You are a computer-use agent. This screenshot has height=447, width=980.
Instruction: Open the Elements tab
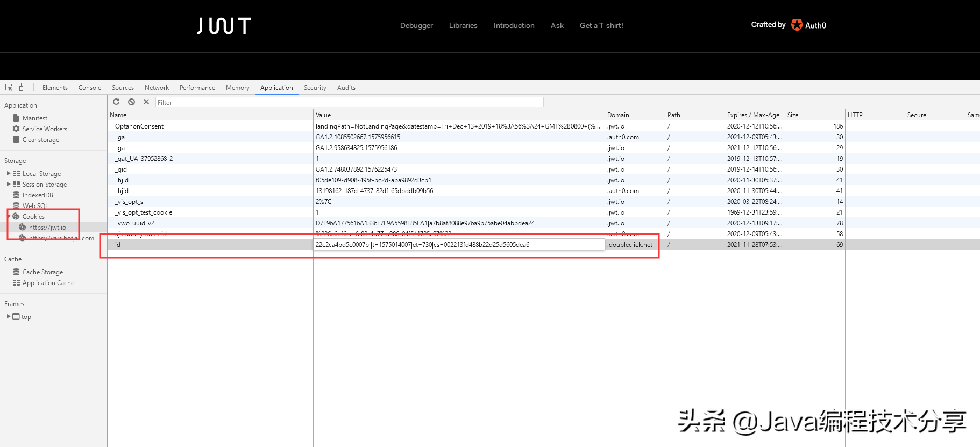pyautogui.click(x=55, y=88)
